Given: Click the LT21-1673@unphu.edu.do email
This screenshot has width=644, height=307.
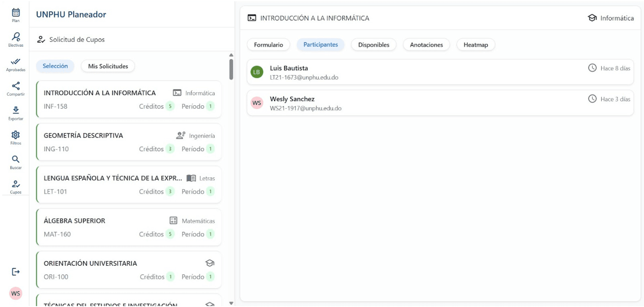Looking at the screenshot, I should pyautogui.click(x=304, y=77).
